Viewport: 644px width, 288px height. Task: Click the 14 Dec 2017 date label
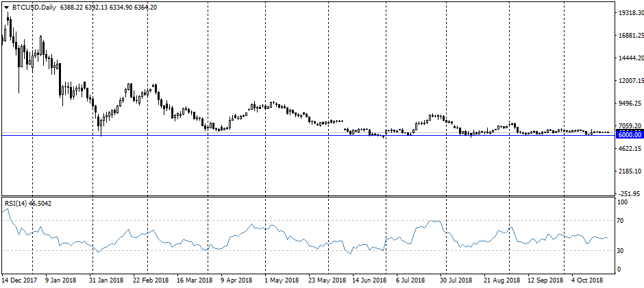21,280
